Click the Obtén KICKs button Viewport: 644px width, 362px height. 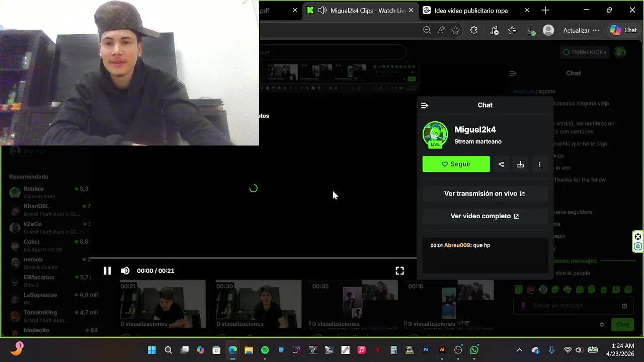(x=585, y=52)
